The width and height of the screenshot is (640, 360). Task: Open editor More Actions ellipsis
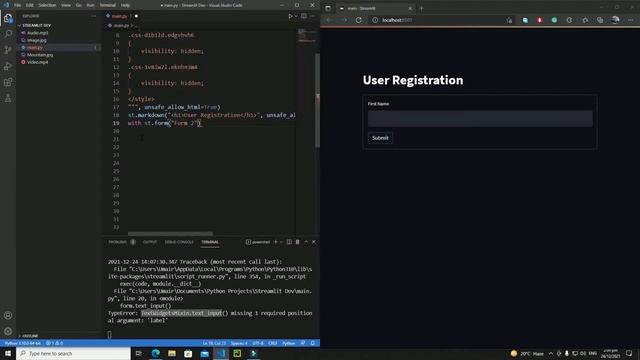[x=313, y=16]
